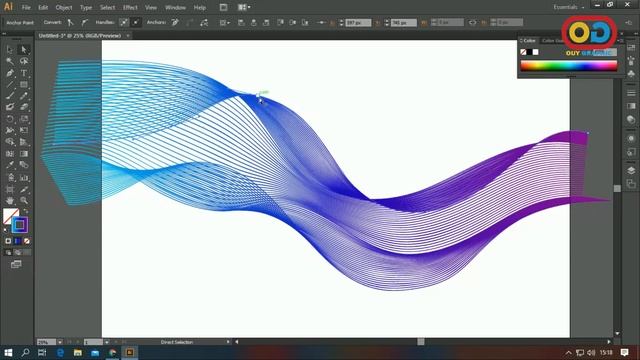Expand status bar Direct Selection arrow
Viewport: 640px width, 360px height.
(x=228, y=342)
